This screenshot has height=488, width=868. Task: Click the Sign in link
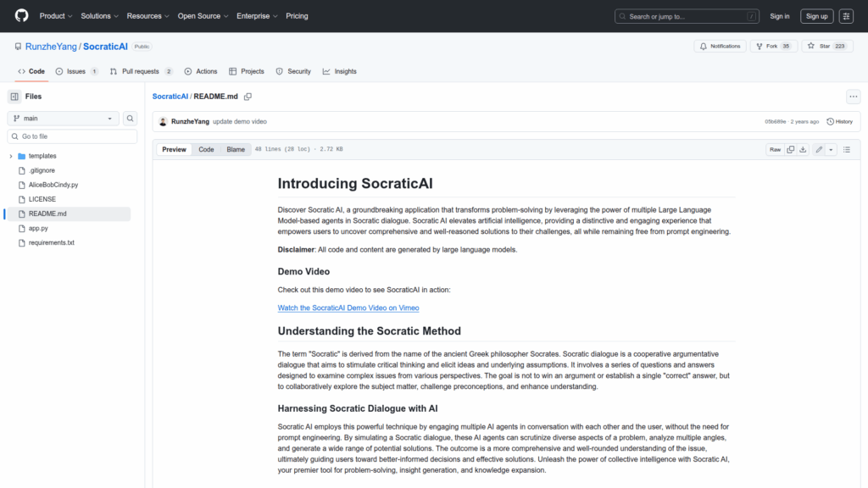780,16
